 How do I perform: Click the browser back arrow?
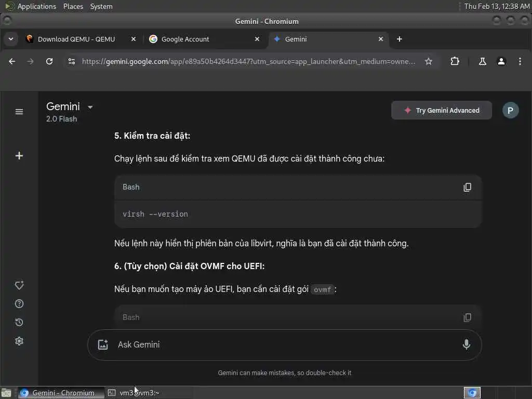click(12, 61)
